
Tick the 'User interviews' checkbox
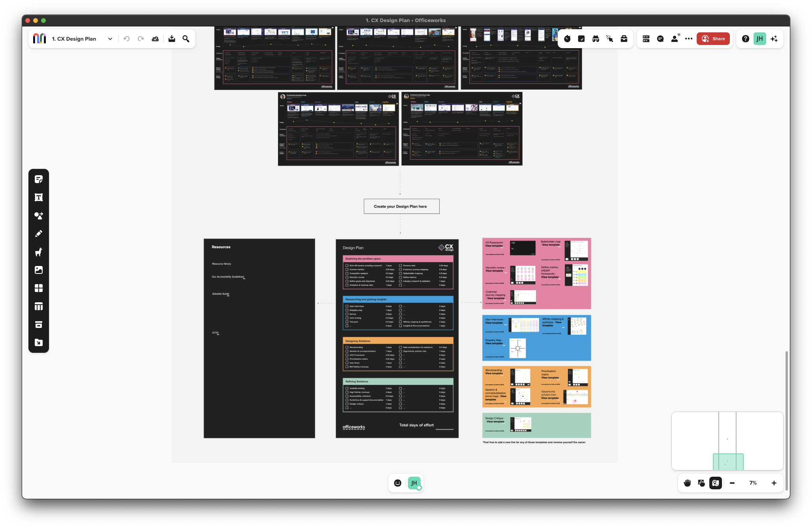(x=347, y=306)
